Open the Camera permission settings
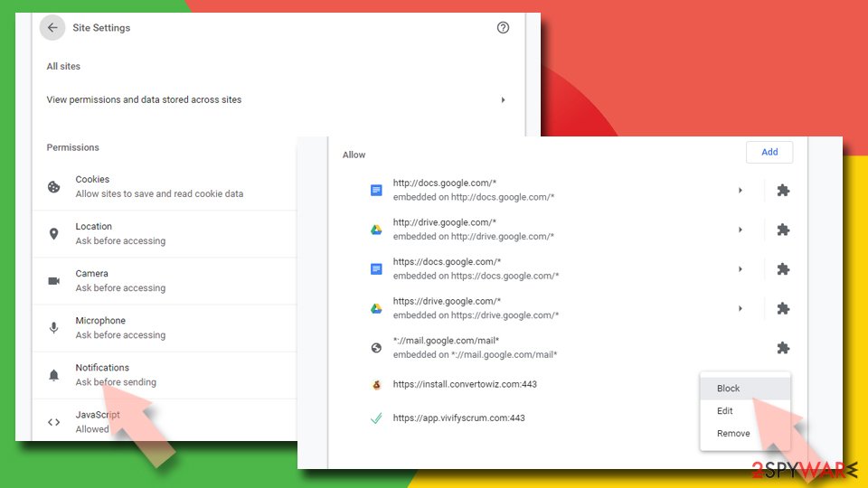This screenshot has height=488, width=868. [165, 281]
